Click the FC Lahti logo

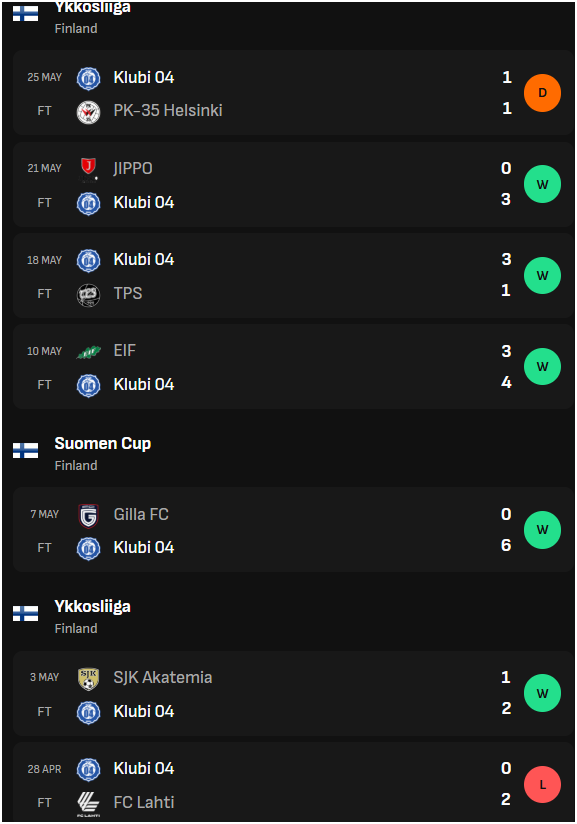[88, 804]
